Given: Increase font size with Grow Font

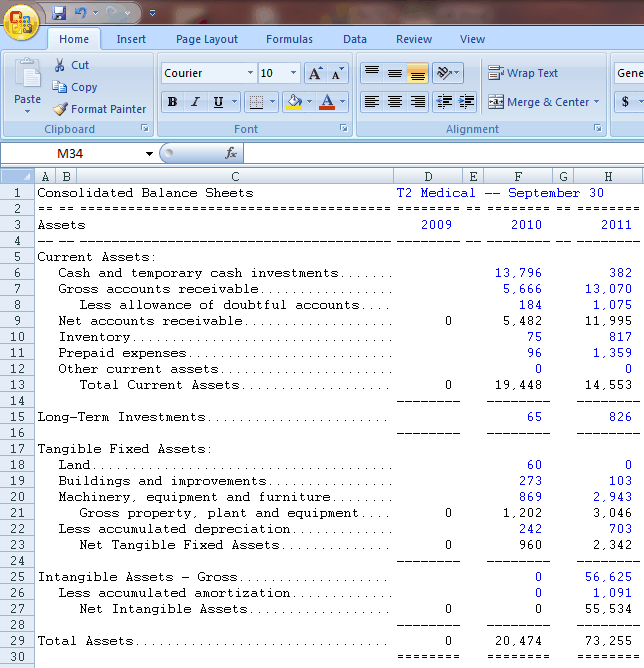Looking at the screenshot, I should (x=315, y=73).
